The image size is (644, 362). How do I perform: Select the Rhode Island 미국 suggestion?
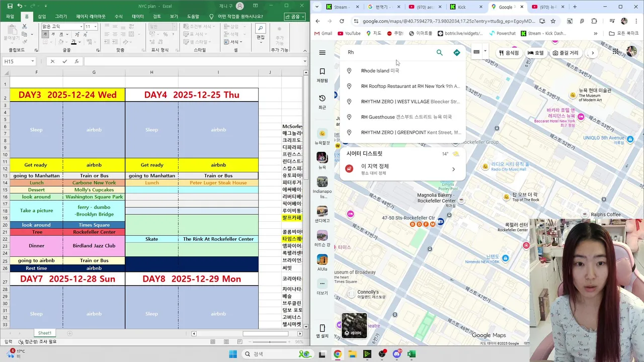(403, 71)
